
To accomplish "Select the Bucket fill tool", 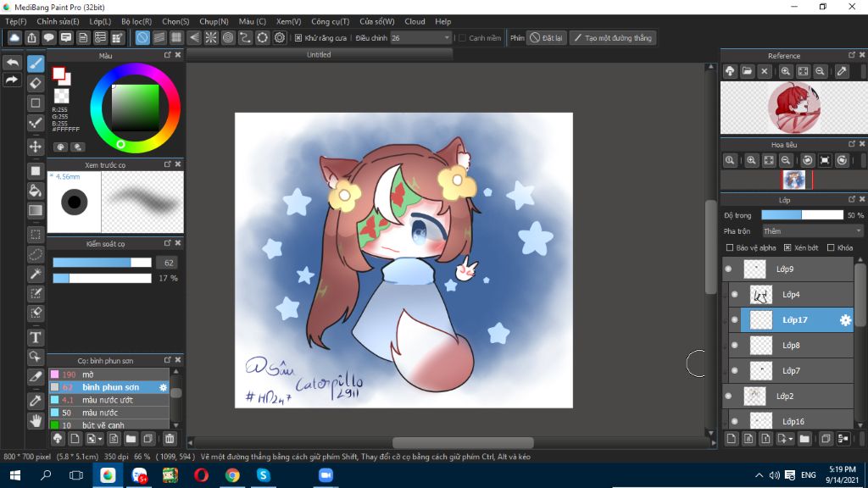I will [x=36, y=191].
